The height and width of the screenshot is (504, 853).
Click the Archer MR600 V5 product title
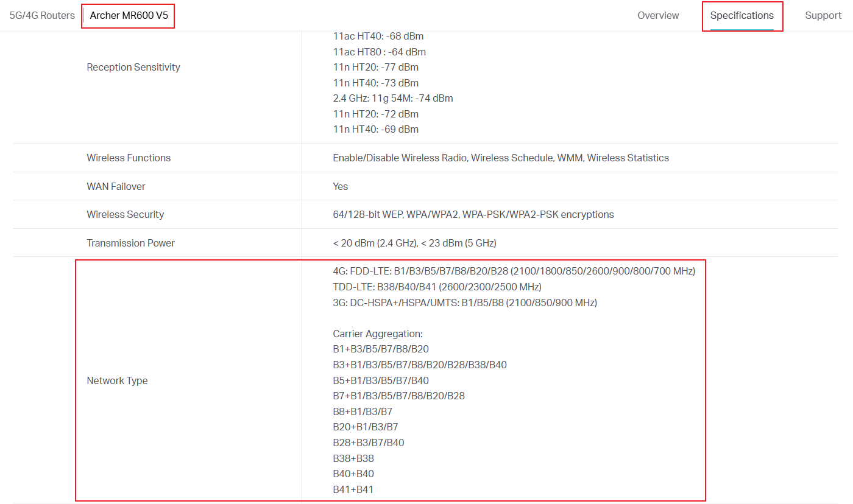point(129,15)
